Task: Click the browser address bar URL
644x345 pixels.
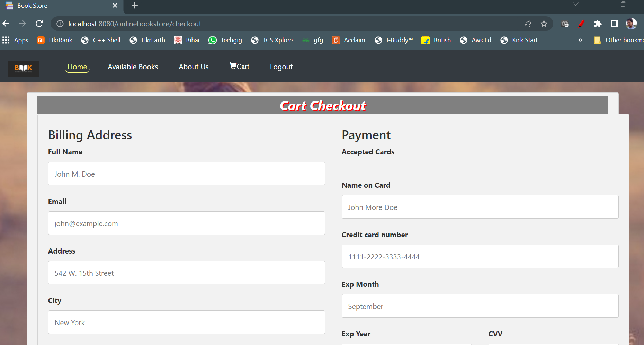Action: 135,24
